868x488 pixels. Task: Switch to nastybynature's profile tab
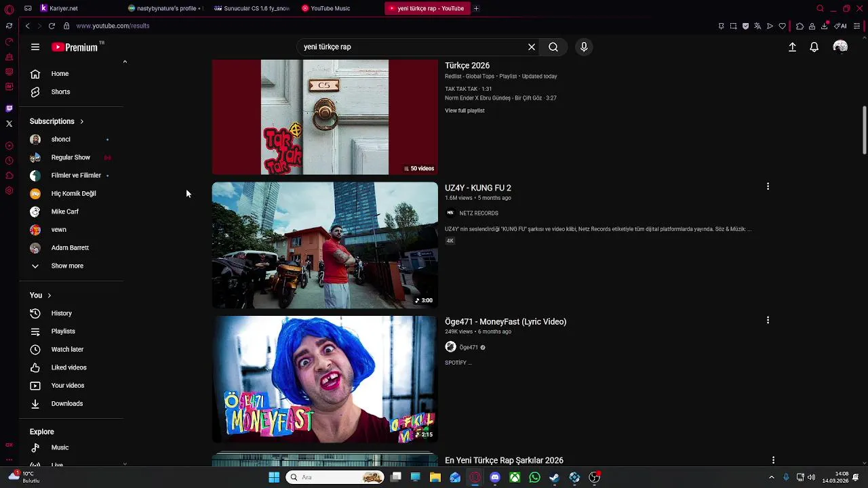click(165, 8)
